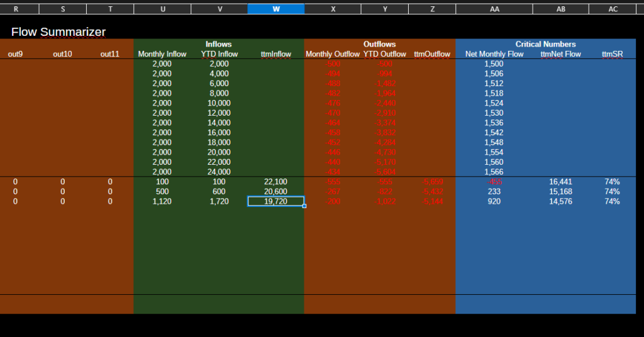Select column Z header

click(432, 9)
